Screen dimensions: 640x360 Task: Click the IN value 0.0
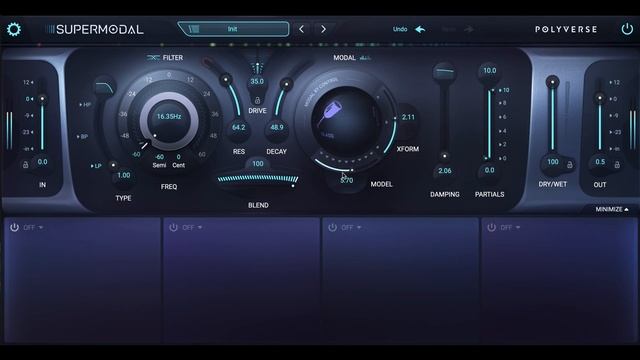click(42, 162)
